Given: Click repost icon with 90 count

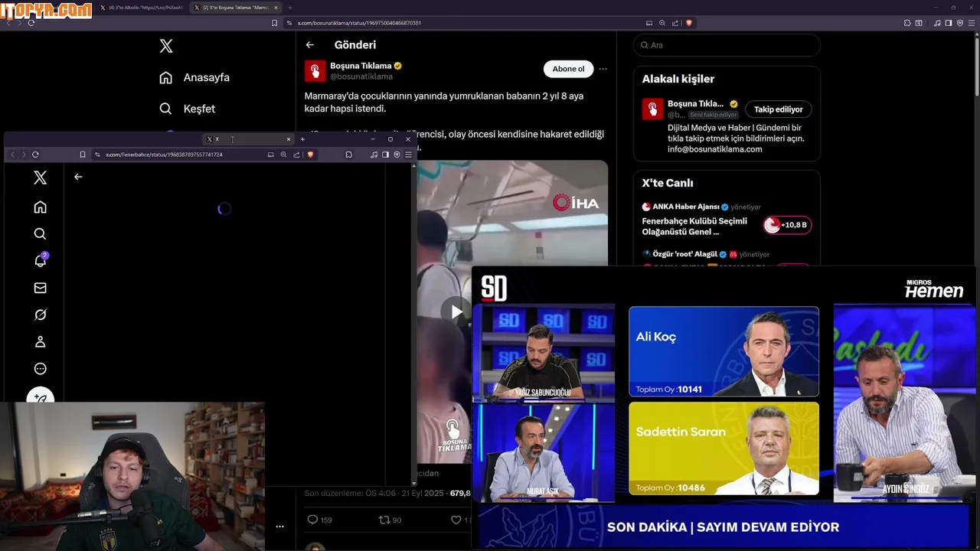Looking at the screenshot, I should pyautogui.click(x=390, y=520).
